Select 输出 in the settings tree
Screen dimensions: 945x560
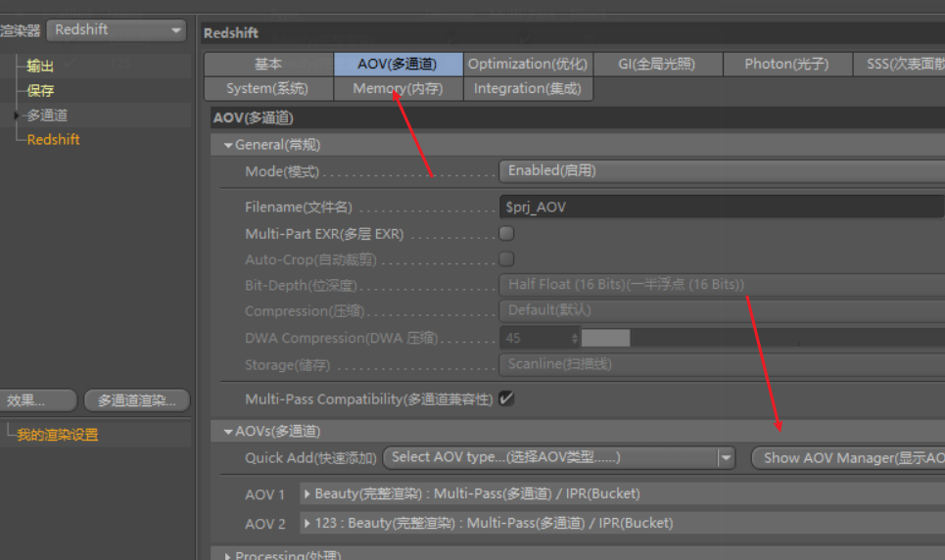[40, 66]
